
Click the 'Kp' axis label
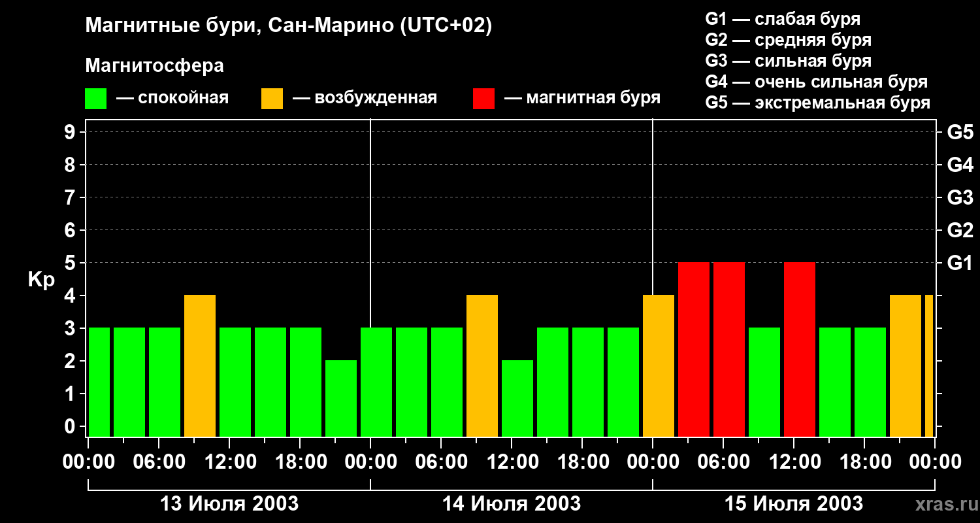tap(41, 280)
